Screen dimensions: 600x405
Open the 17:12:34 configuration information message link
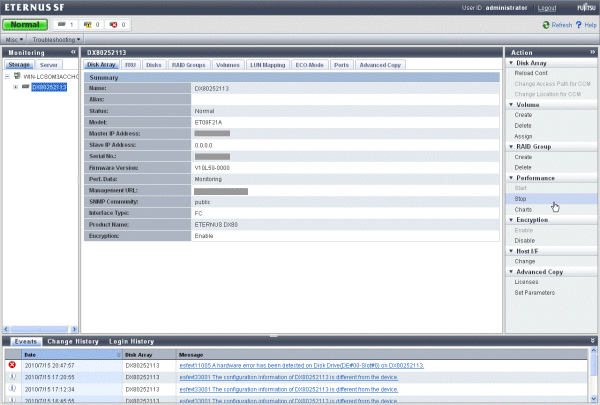point(289,389)
